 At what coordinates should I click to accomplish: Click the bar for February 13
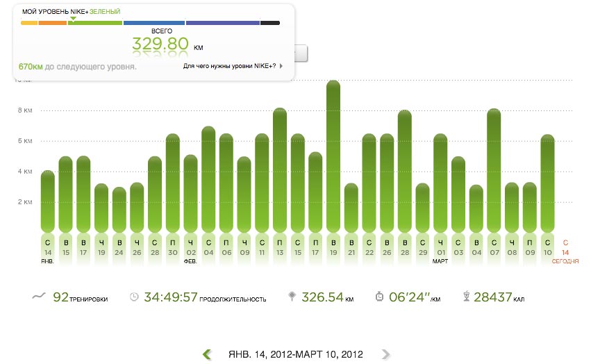coord(280,170)
